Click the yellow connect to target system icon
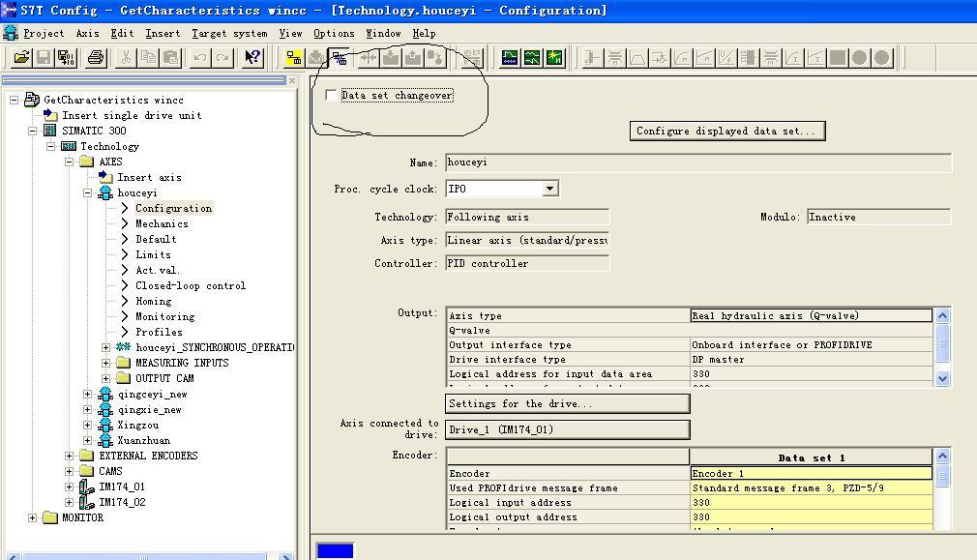This screenshot has height=560, width=977. [293, 58]
